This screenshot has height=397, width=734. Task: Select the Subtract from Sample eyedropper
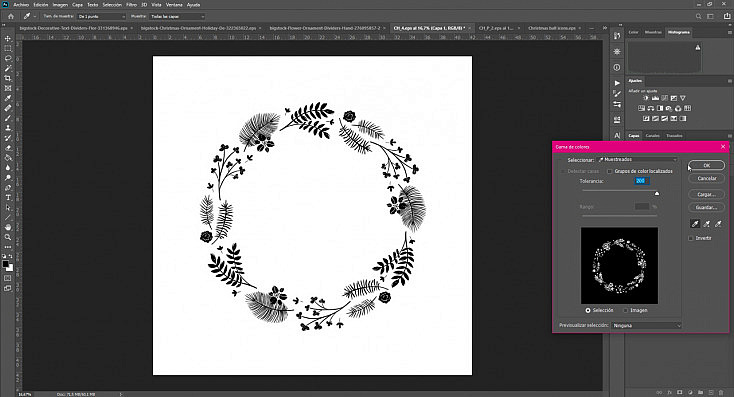pyautogui.click(x=718, y=224)
